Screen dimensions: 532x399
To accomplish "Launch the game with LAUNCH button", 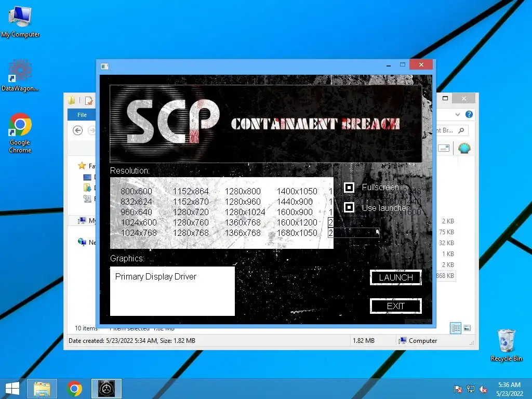I will 395,277.
